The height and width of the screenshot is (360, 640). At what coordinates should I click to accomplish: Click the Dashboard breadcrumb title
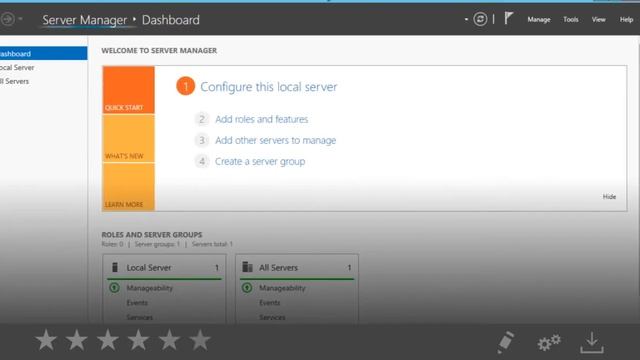pos(171,20)
